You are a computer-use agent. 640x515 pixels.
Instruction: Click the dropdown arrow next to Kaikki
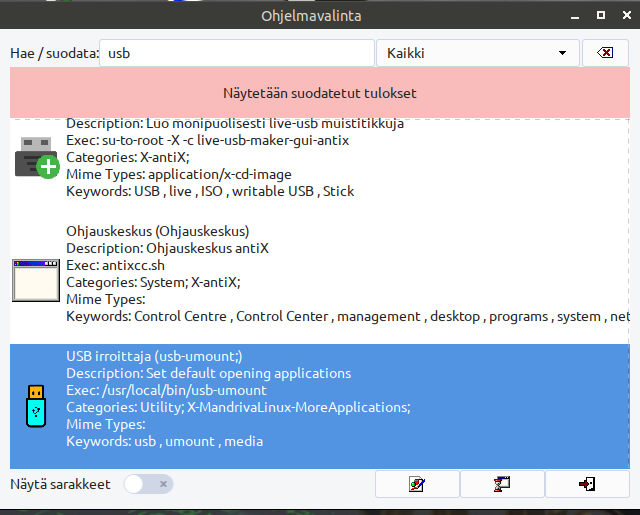pos(562,53)
